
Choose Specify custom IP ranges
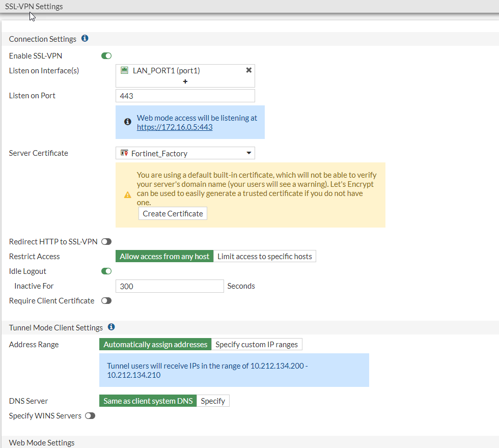click(257, 345)
